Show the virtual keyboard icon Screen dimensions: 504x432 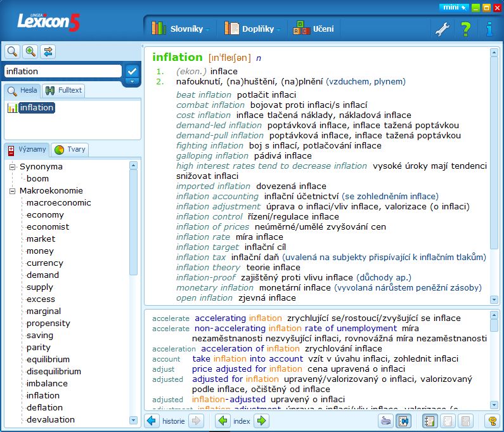click(385, 421)
